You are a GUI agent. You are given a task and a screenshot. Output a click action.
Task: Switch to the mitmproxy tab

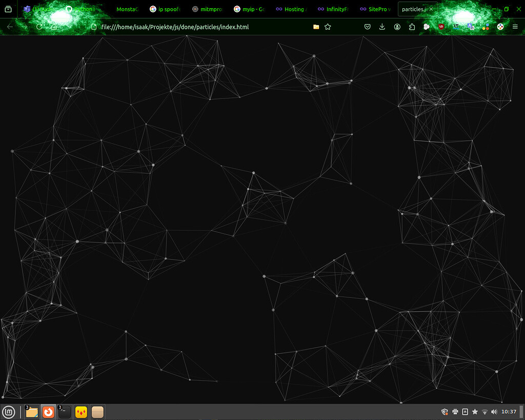pyautogui.click(x=207, y=9)
